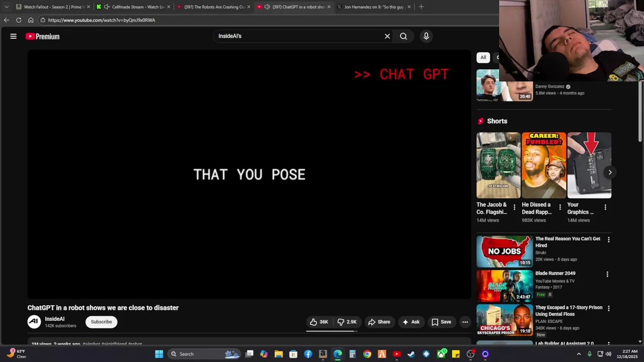Open File Explorer from the taskbar

pos(279,354)
